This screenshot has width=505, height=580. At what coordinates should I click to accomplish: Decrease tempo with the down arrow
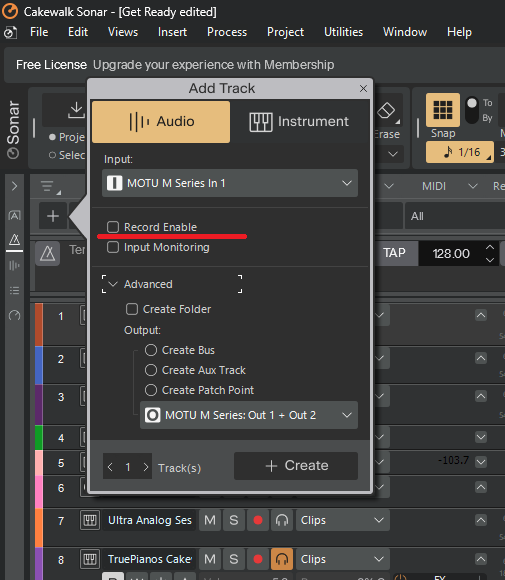[490, 260]
